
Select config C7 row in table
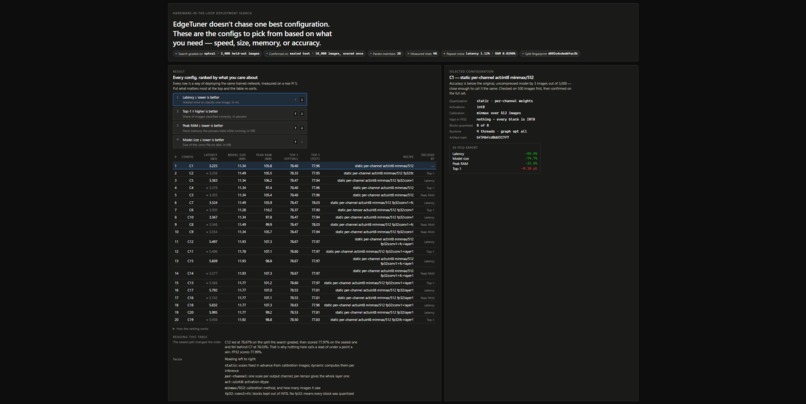coord(304,203)
